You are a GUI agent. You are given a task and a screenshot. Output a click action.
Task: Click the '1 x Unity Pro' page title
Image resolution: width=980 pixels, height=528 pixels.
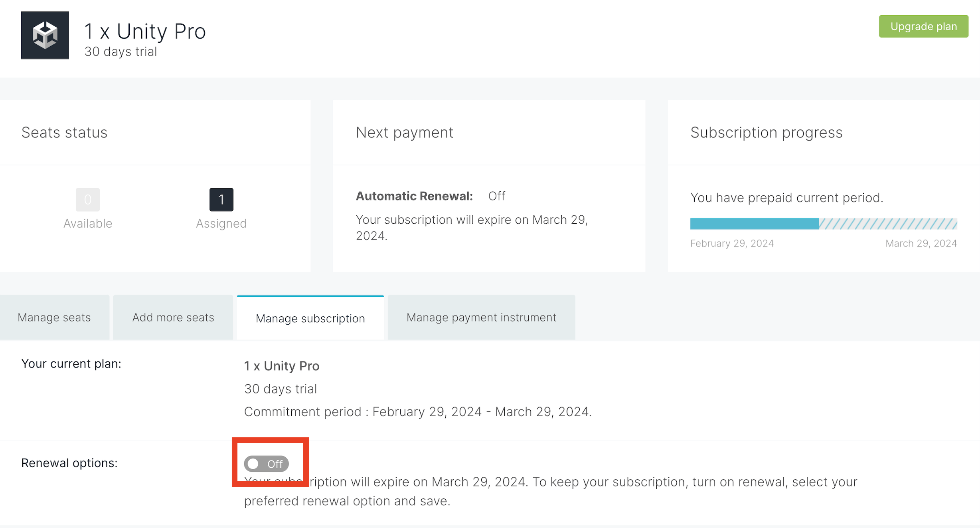145,31
